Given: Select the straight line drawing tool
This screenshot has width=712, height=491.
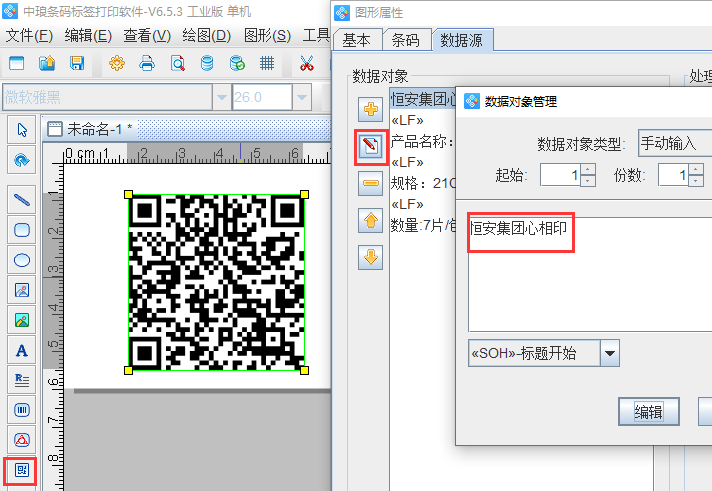Looking at the screenshot, I should coord(22,199).
